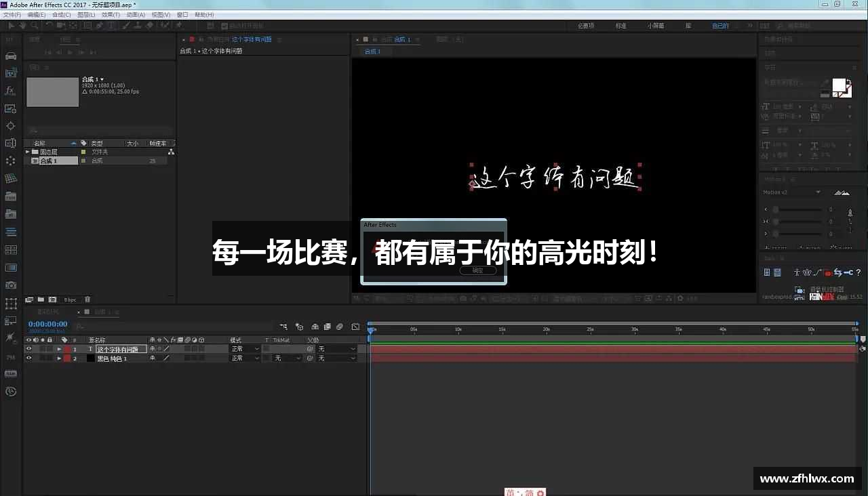Click the 8 bpc color depth button
868x496 pixels.
tap(71, 299)
